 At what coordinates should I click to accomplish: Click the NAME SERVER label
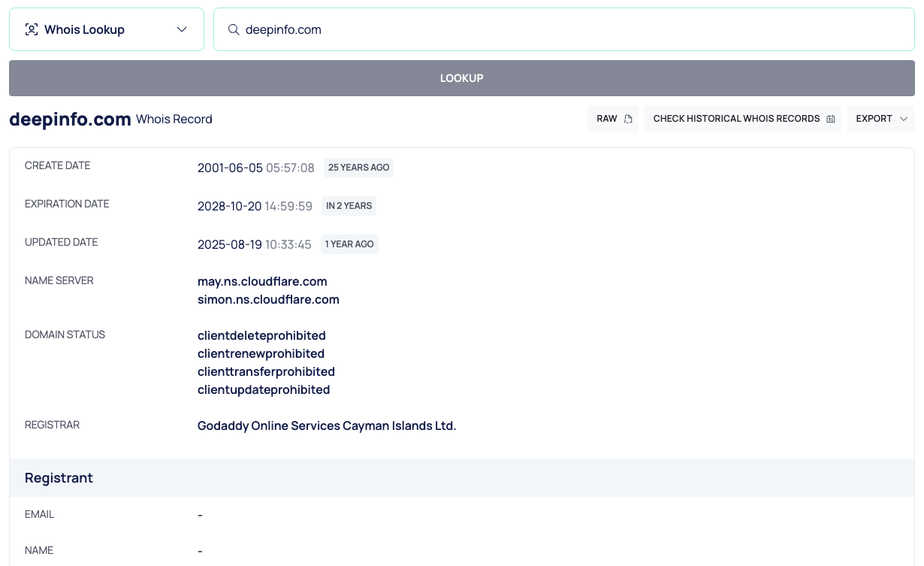pos(59,280)
